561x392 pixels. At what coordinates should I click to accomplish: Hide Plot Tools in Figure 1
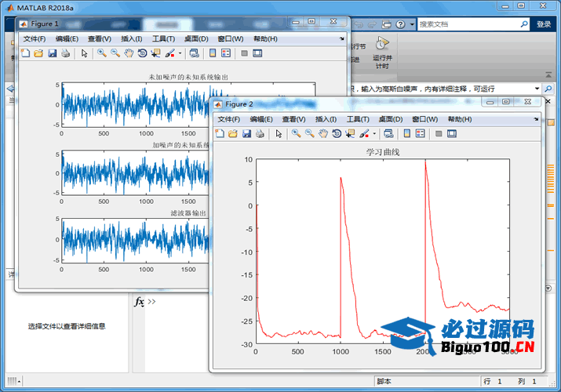pos(244,53)
